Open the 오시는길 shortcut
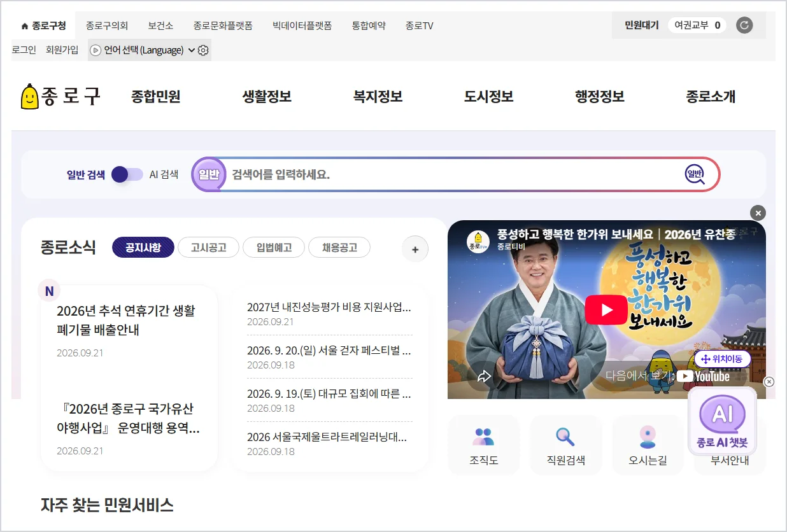Viewport: 787px width, 532px height. (648, 445)
